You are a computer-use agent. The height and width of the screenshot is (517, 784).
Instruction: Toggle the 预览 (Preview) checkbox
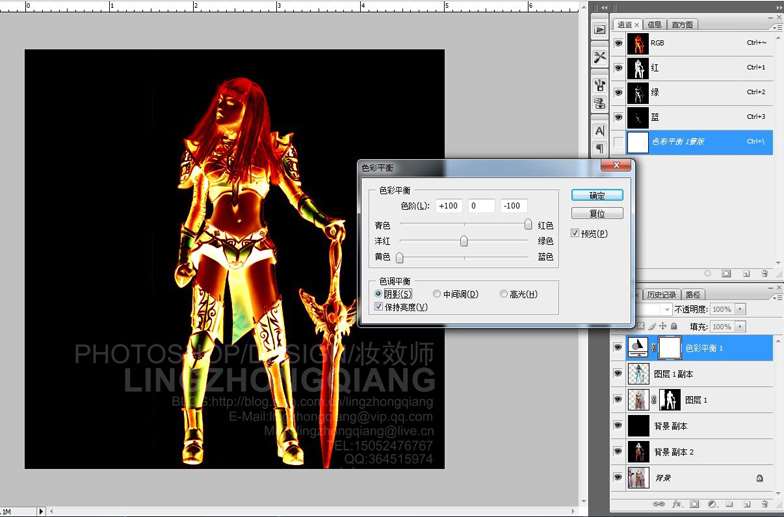coord(575,233)
